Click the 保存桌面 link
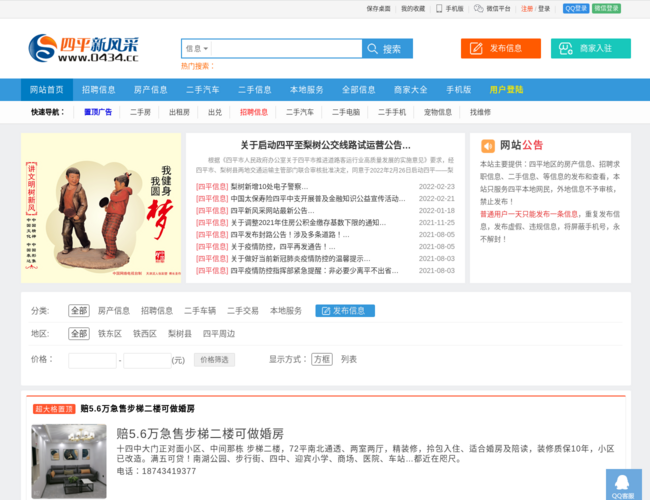The height and width of the screenshot is (500, 650). (x=378, y=9)
